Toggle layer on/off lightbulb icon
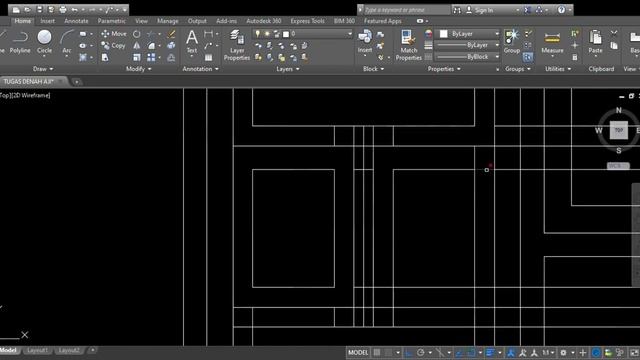Screen dimensions: 640x360 click(x=258, y=34)
